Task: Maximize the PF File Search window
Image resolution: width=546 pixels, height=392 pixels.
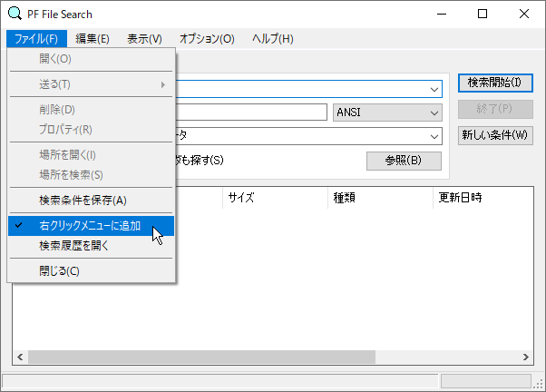Action: point(483,14)
